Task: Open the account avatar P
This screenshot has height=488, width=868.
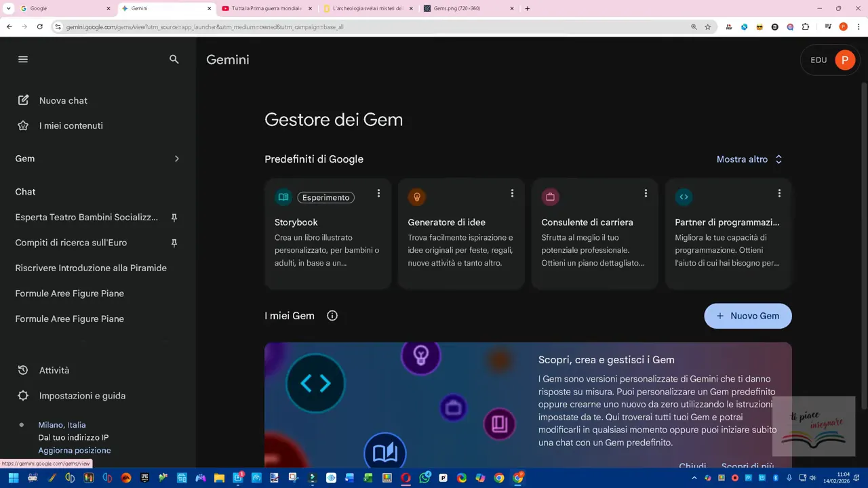Action: [845, 60]
